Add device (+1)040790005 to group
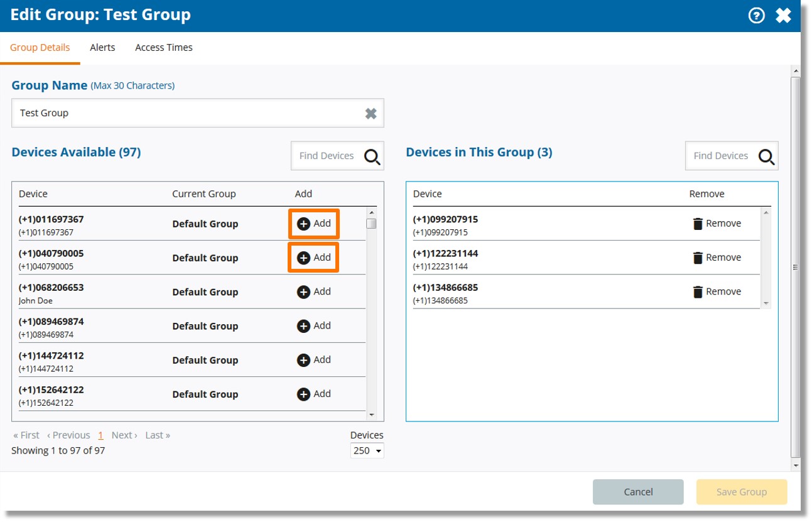Viewport: 812px width, 522px height. [x=314, y=258]
